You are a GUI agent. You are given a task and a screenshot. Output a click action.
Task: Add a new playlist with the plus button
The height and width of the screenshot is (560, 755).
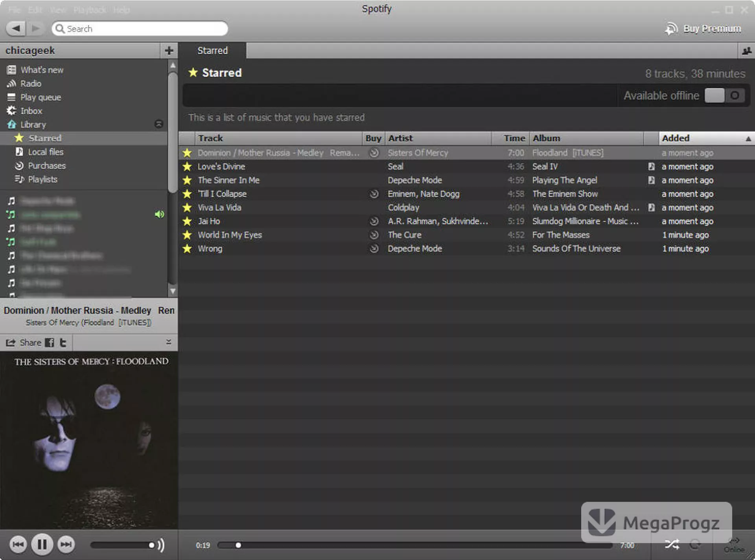pos(169,51)
